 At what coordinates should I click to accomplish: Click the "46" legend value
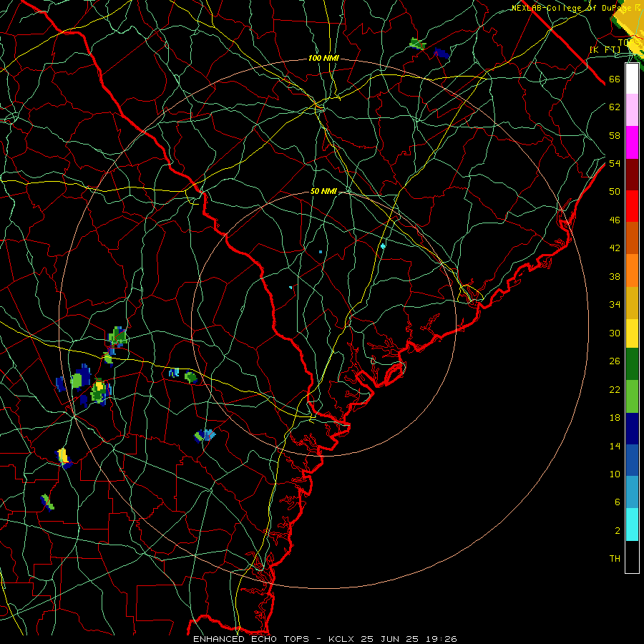pos(615,220)
